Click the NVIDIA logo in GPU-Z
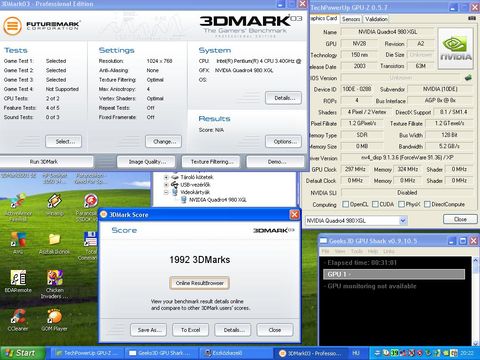Viewport: 480px width, 360px height. [455, 49]
